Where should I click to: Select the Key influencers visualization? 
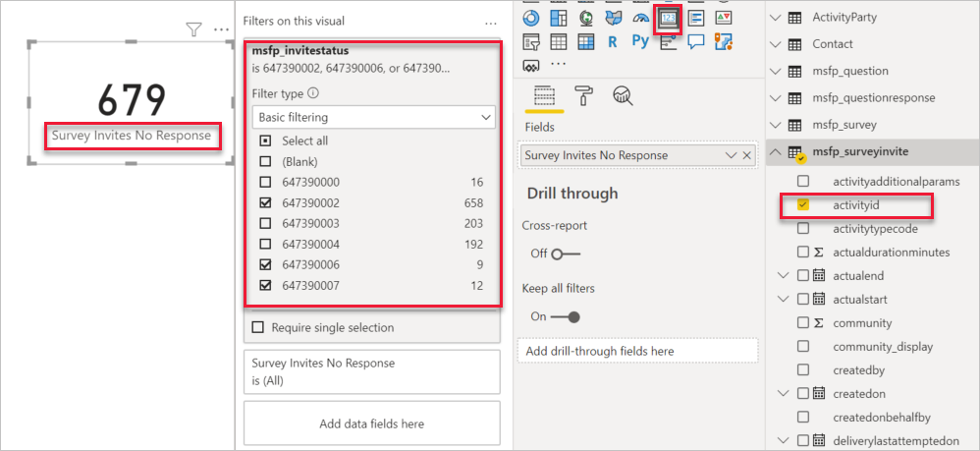tap(668, 42)
